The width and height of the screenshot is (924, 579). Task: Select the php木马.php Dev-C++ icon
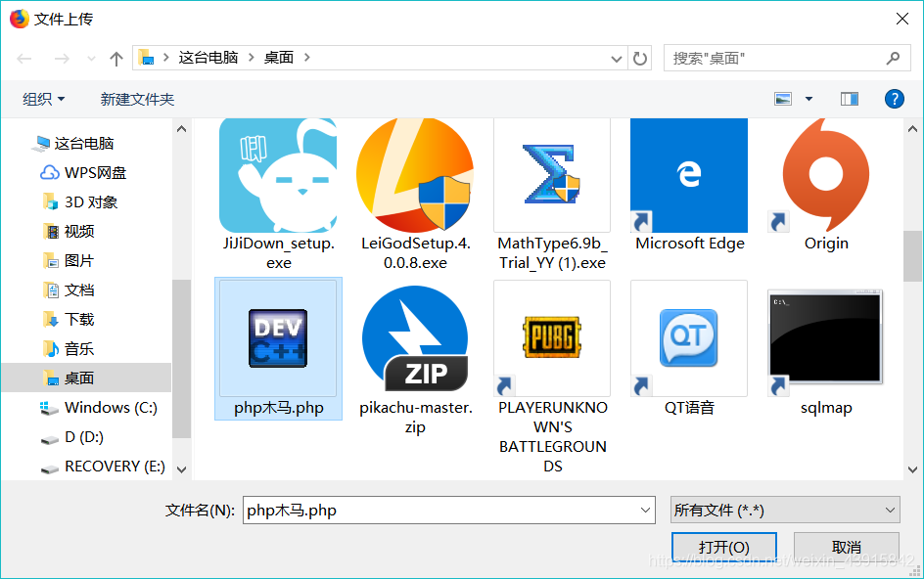pos(278,338)
